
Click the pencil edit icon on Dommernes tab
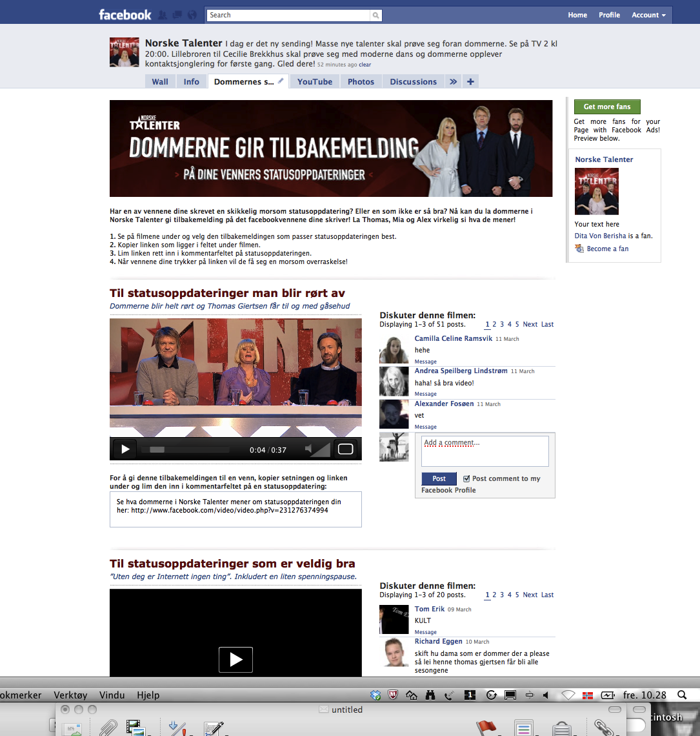(281, 81)
